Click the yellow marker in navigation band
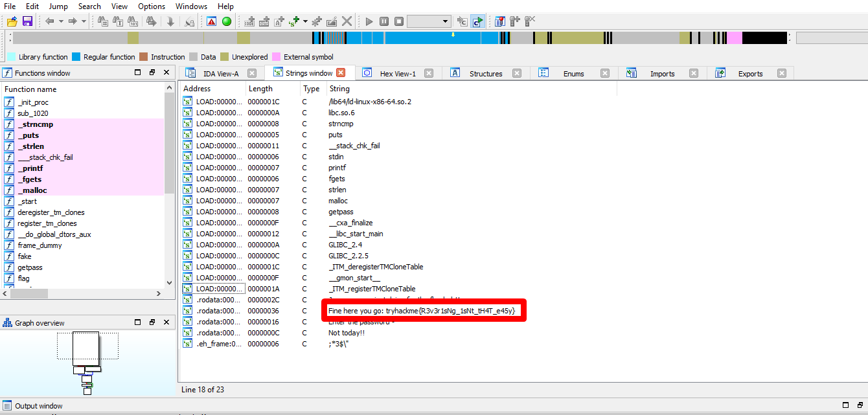 (453, 34)
